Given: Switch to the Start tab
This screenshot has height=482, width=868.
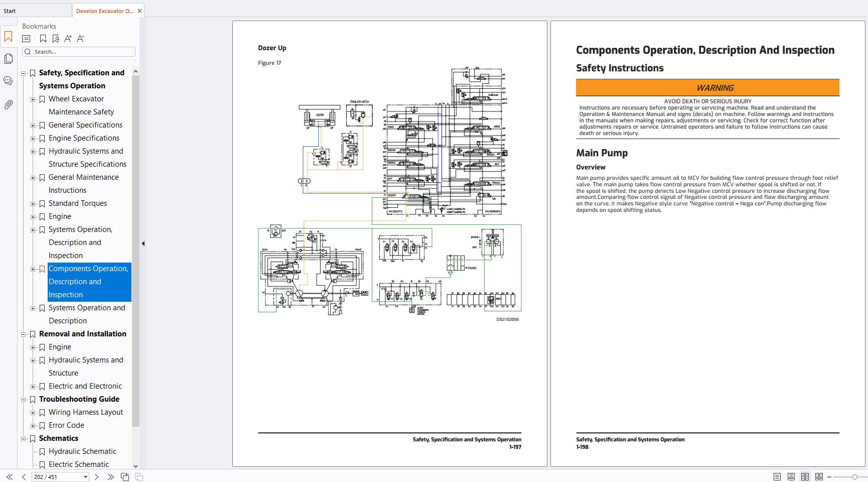Looking at the screenshot, I should pyautogui.click(x=35, y=11).
